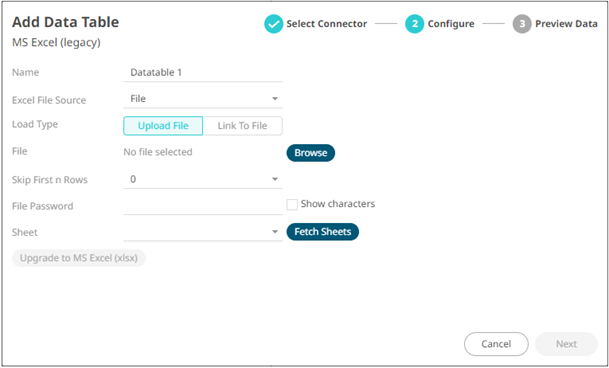Click Upgrade to MS Excel (xlsx) button
The image size is (609, 368).
coord(79,258)
